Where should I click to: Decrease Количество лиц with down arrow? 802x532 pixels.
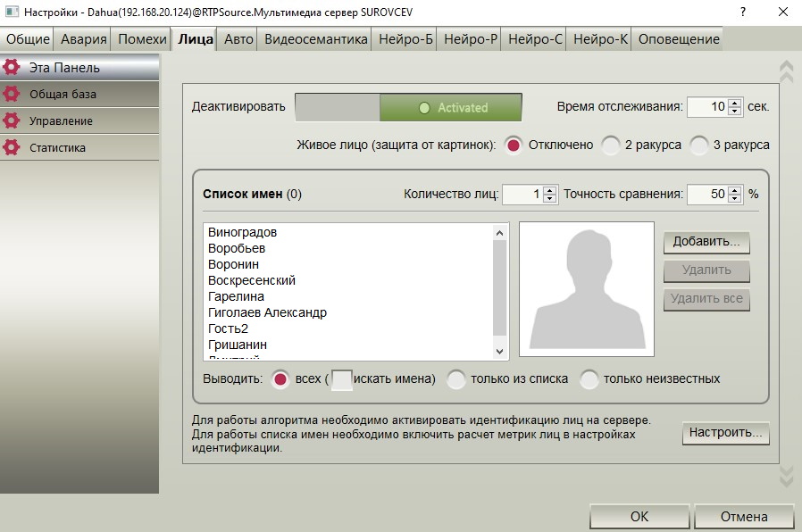(549, 198)
